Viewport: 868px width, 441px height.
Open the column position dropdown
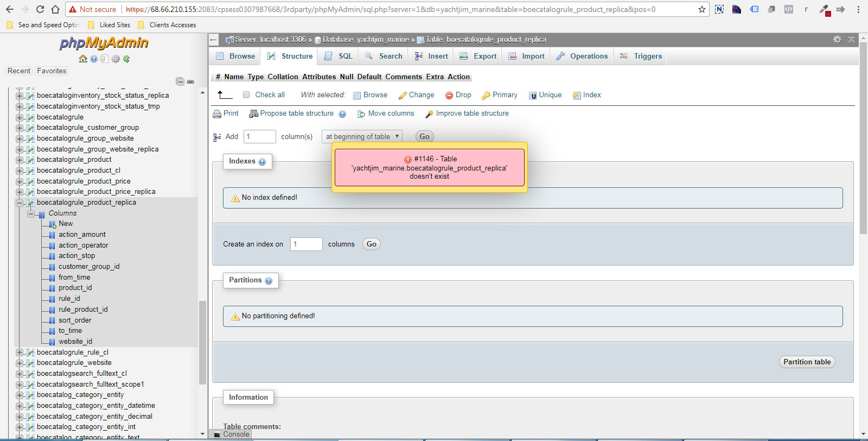362,136
